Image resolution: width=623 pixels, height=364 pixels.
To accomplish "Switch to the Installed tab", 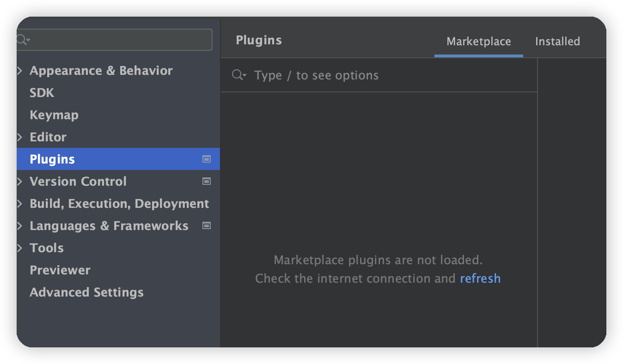I will pos(557,42).
